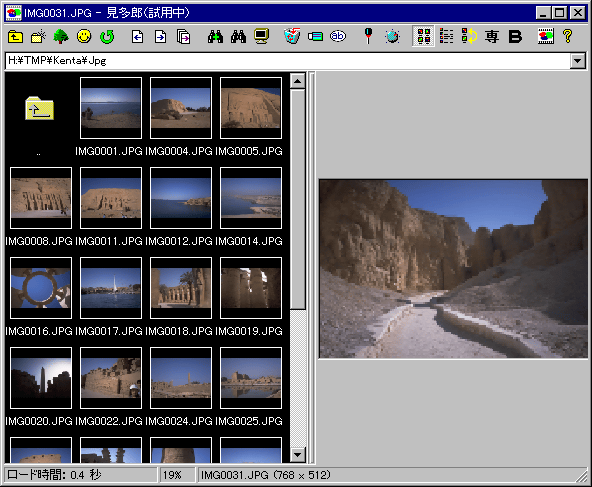Select thumbnail IMG0012.JPG
592x487 pixels.
point(181,198)
